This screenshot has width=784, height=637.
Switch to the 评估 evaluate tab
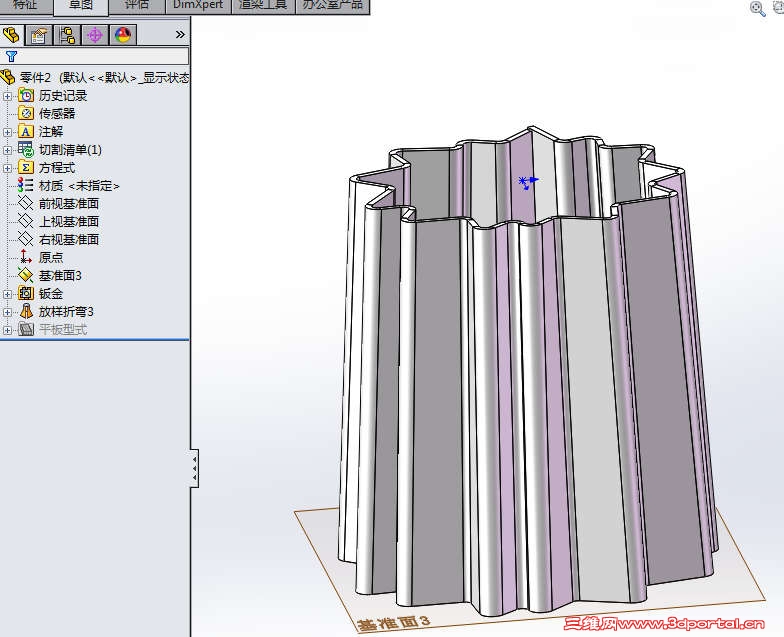tap(136, 6)
